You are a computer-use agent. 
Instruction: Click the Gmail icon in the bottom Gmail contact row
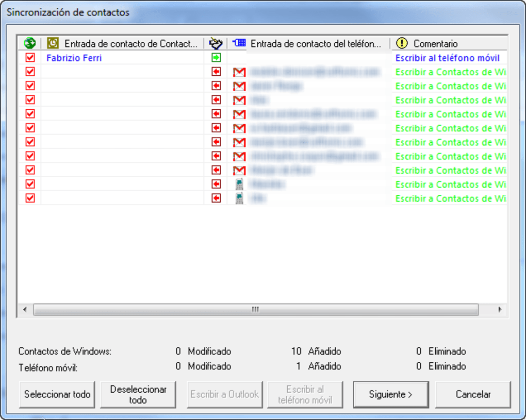(x=239, y=170)
